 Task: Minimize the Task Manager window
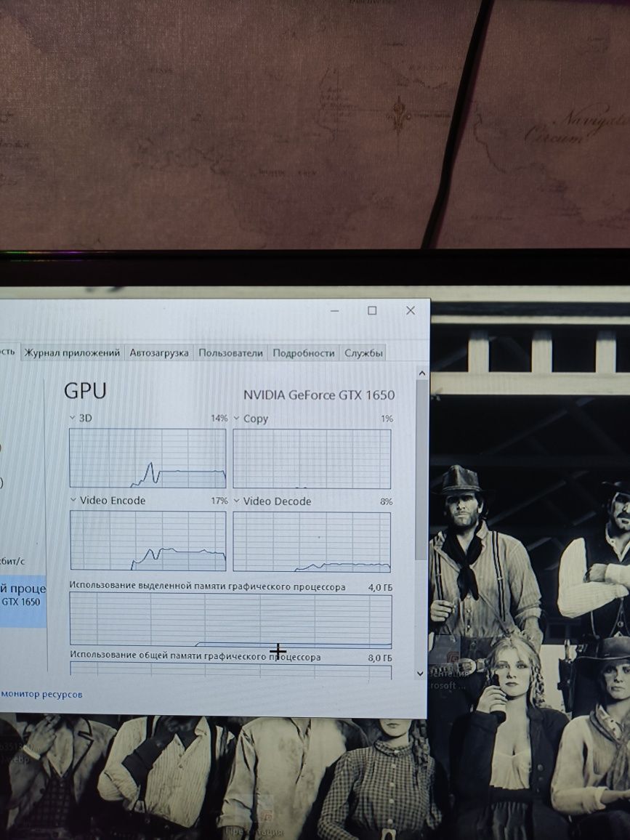point(335,311)
